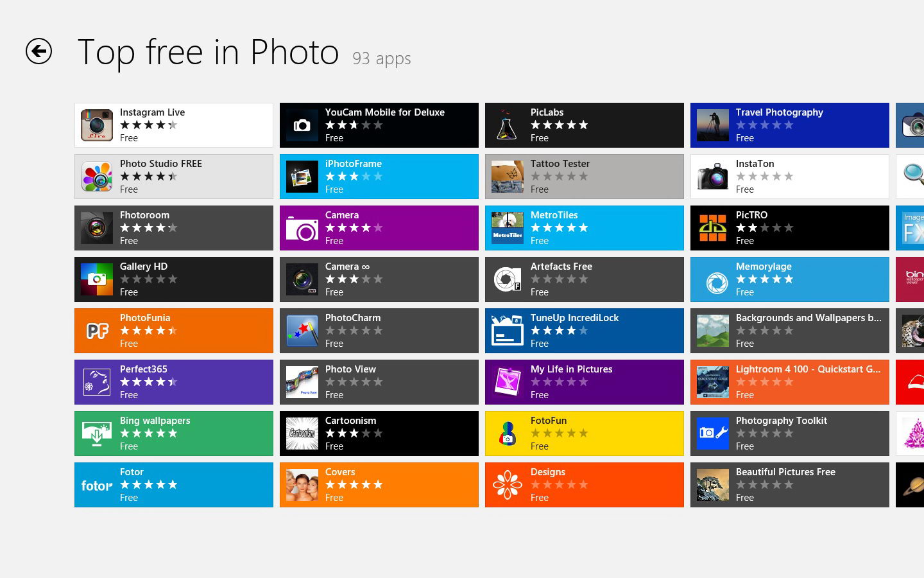
Task: Click the Memorylage star rating
Action: [x=764, y=279]
